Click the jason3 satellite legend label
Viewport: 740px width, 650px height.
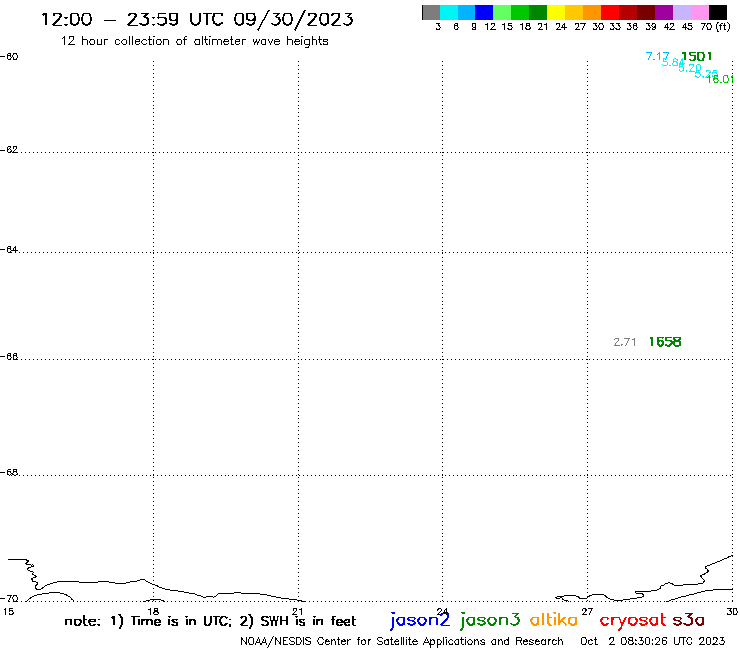click(490, 620)
